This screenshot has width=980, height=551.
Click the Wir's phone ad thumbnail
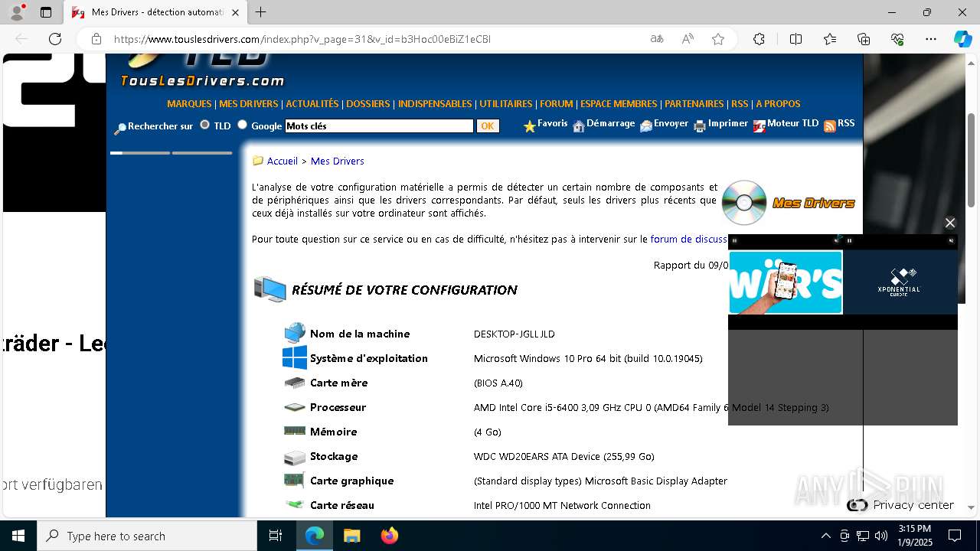coord(786,282)
